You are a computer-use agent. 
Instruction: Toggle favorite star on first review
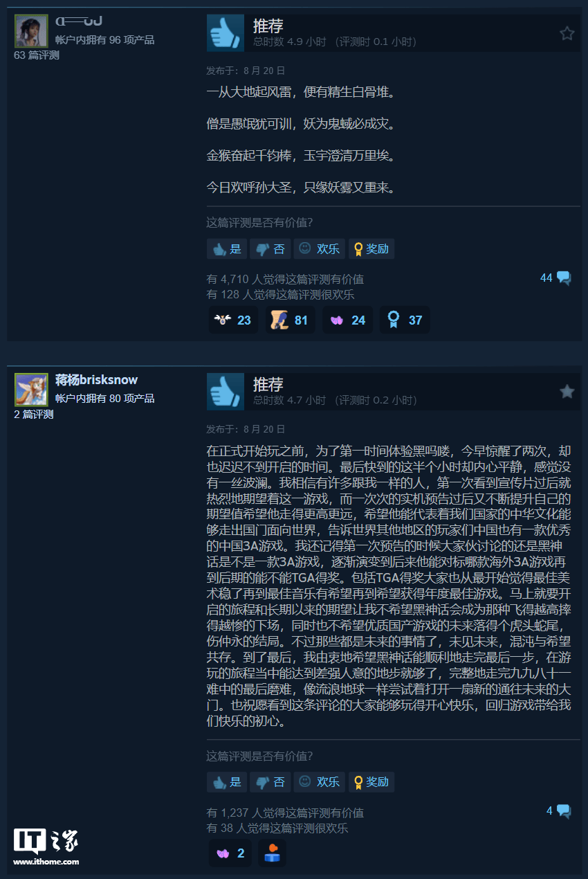[x=567, y=33]
